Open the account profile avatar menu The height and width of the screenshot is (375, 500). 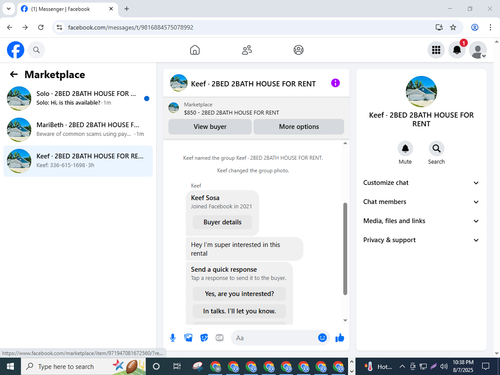click(478, 50)
